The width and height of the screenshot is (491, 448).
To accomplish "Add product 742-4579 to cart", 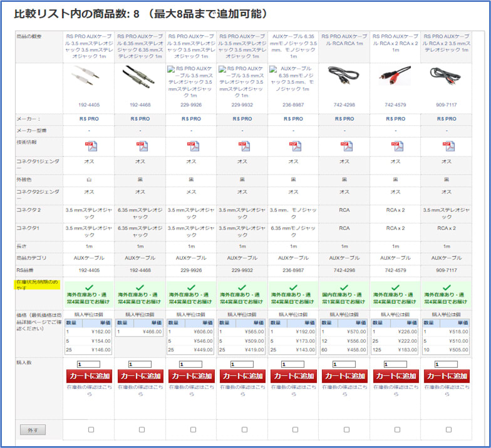I will tap(396, 376).
